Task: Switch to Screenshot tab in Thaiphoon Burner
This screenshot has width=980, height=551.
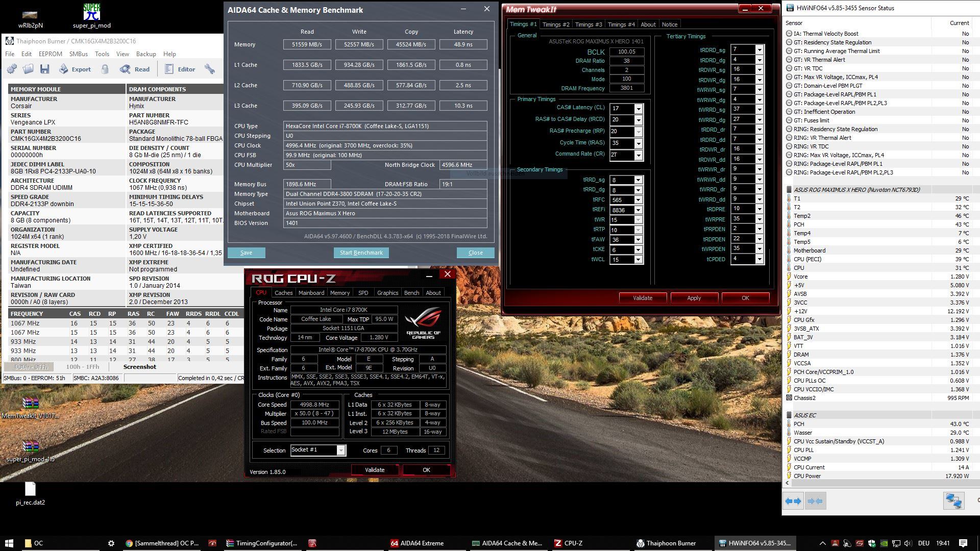Action: (x=140, y=367)
